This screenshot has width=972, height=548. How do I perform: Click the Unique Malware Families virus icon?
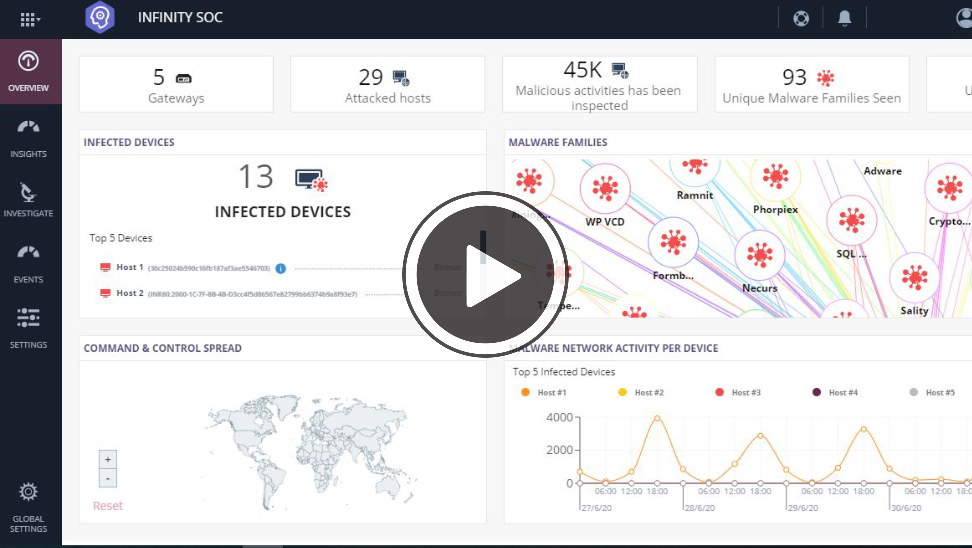point(825,77)
